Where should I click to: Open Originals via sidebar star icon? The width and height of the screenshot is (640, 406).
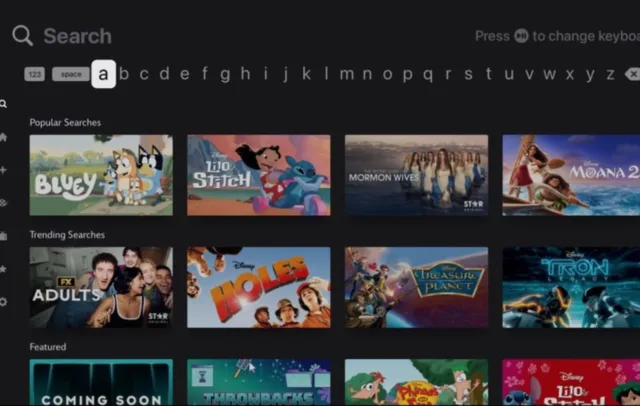coord(3,269)
